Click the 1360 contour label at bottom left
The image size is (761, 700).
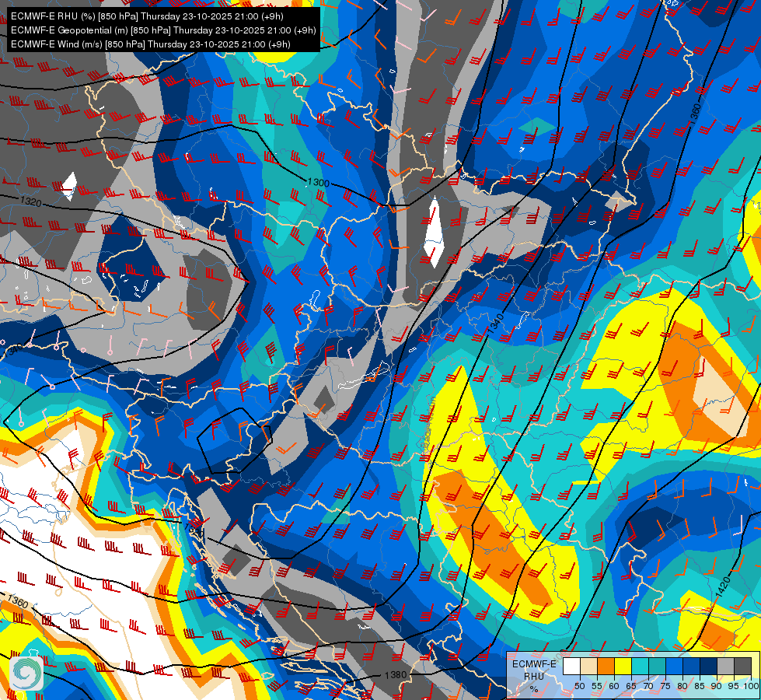(x=18, y=601)
